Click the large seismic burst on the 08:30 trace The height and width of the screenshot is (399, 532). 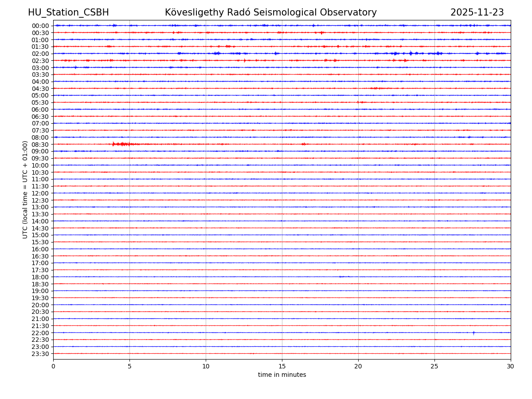[121, 144]
